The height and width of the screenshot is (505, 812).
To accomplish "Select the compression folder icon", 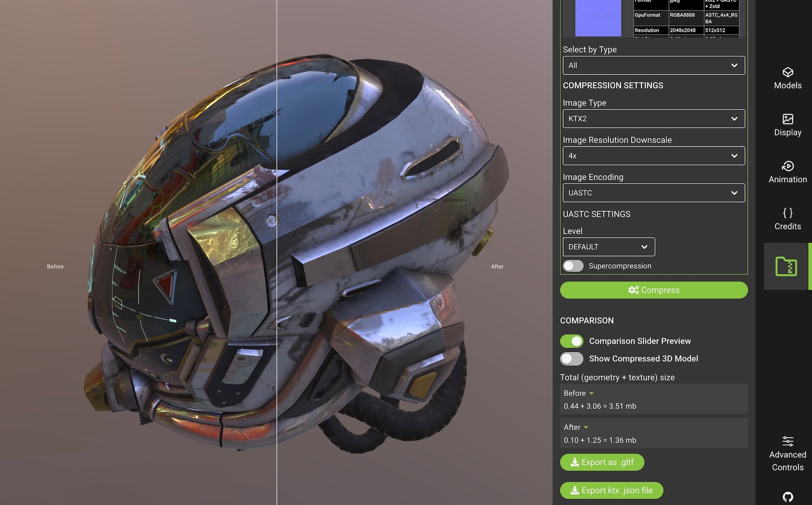I will point(786,267).
